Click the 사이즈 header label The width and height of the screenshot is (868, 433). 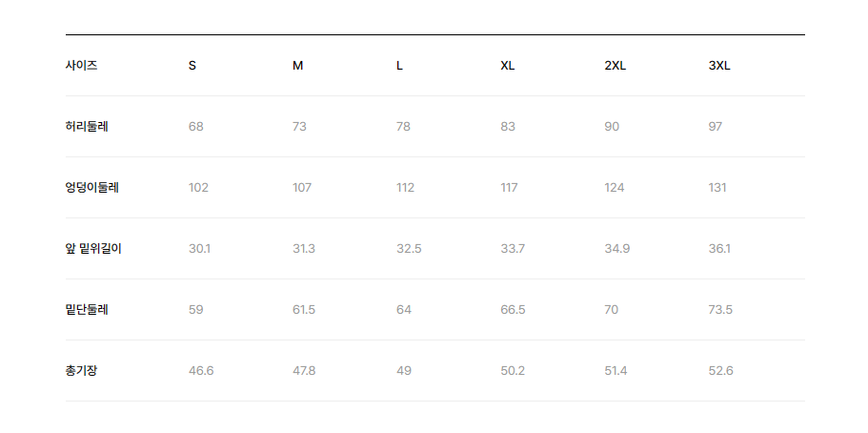pyautogui.click(x=81, y=66)
